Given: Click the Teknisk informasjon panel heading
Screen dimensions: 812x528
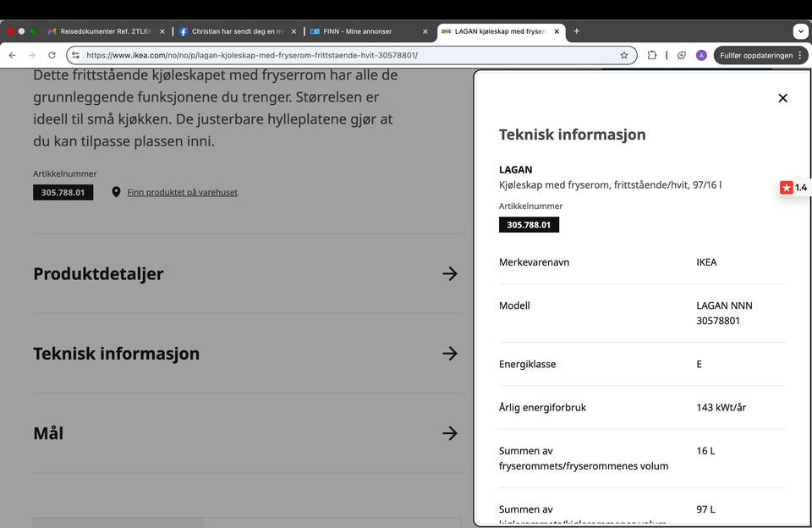Looking at the screenshot, I should 573,135.
